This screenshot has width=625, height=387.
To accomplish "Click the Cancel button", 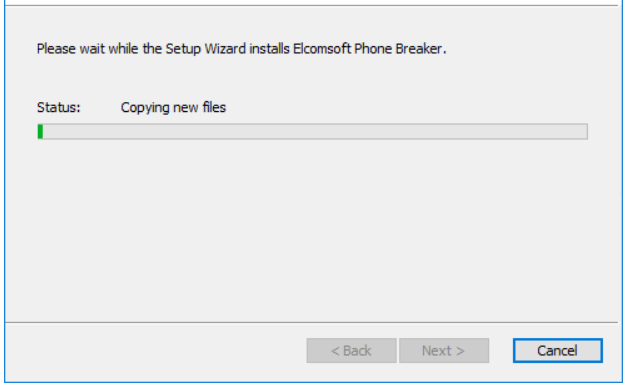I will point(558,351).
